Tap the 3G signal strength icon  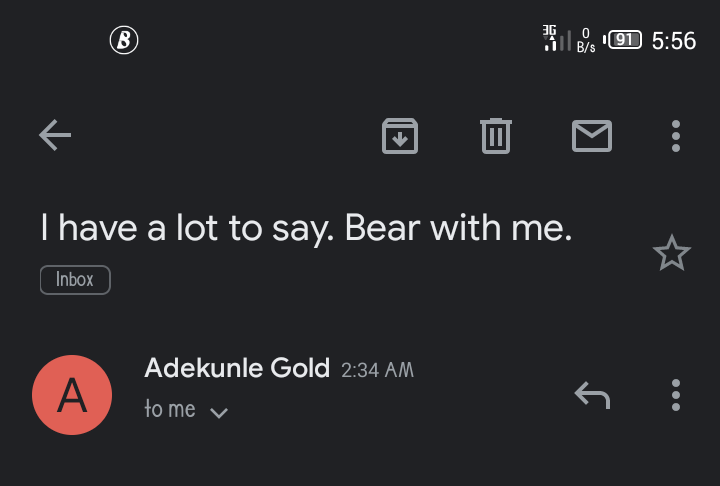[550, 39]
